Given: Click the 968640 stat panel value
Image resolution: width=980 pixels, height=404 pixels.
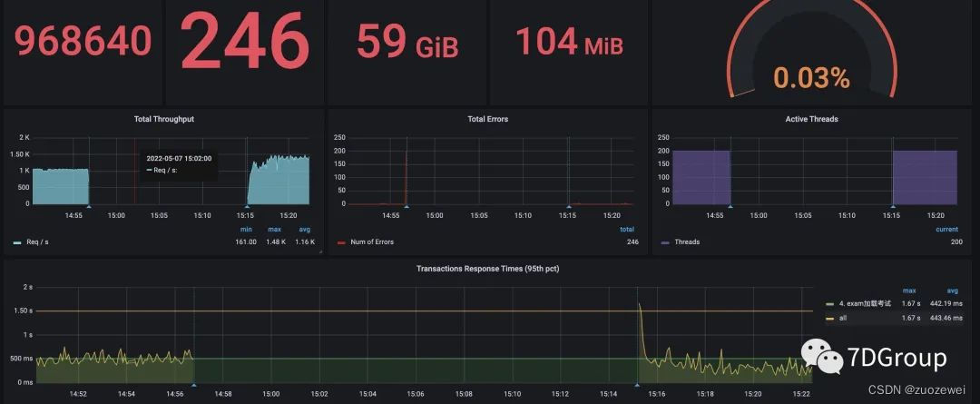Looking at the screenshot, I should point(83,41).
